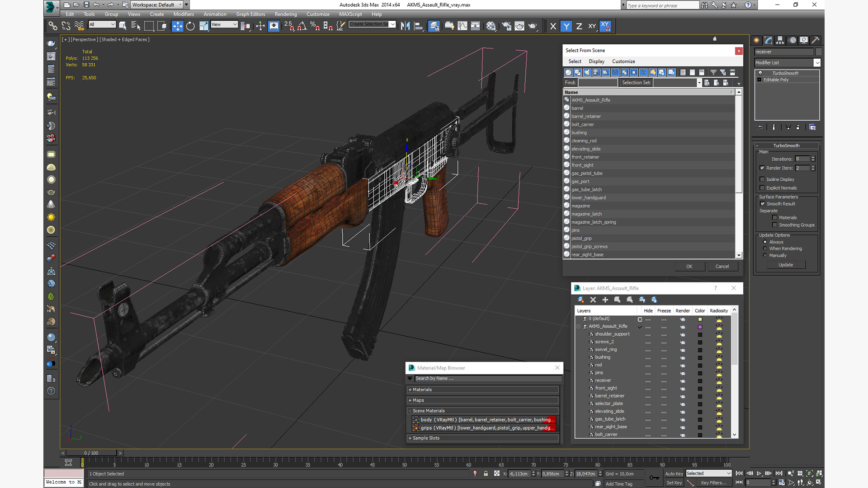
Task: Toggle Display Lights filter in Select From Scene
Action: pyautogui.click(x=587, y=72)
